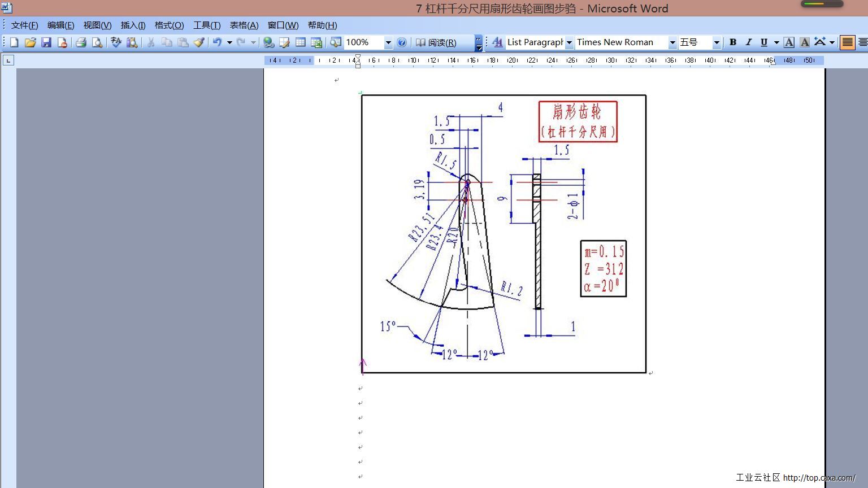Print the document with the printer icon
Image resolution: width=868 pixels, height=488 pixels.
[x=81, y=42]
